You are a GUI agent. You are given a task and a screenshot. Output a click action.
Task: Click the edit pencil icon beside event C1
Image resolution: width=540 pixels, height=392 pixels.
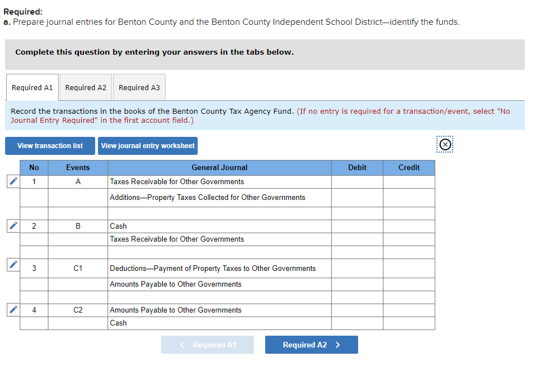[x=12, y=265]
